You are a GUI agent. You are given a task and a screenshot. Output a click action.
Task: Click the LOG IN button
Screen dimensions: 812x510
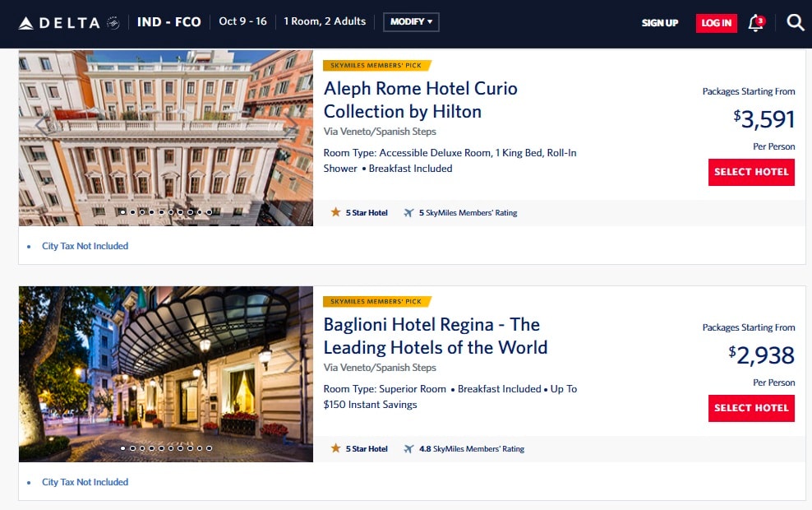click(x=717, y=23)
